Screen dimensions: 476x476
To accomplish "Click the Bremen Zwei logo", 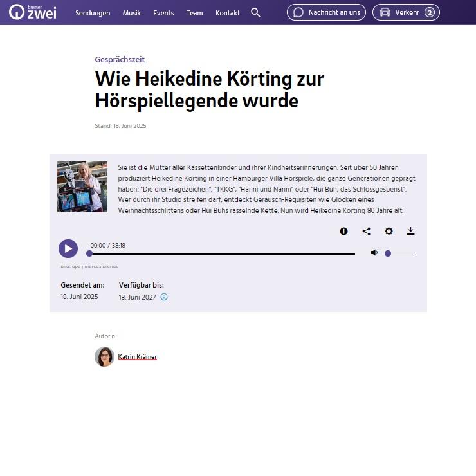I will click(32, 12).
